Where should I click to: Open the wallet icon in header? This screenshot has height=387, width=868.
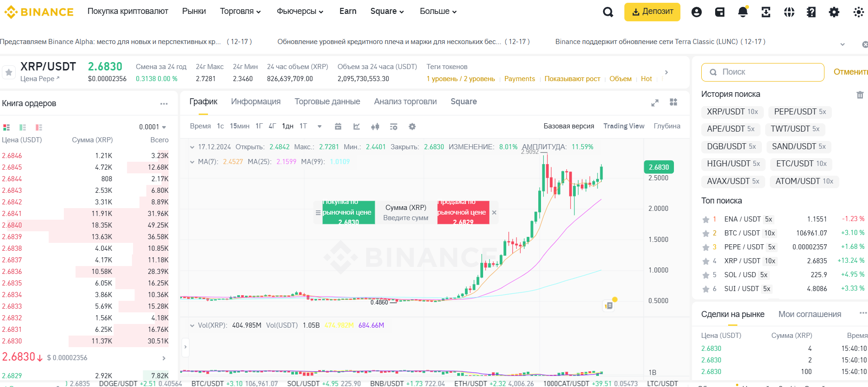[720, 12]
